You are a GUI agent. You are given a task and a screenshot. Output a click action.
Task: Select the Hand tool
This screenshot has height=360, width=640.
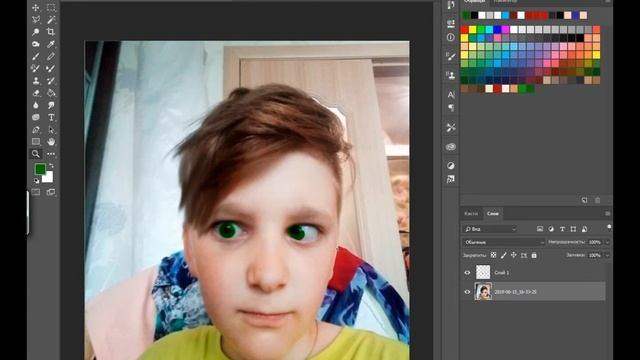51,142
